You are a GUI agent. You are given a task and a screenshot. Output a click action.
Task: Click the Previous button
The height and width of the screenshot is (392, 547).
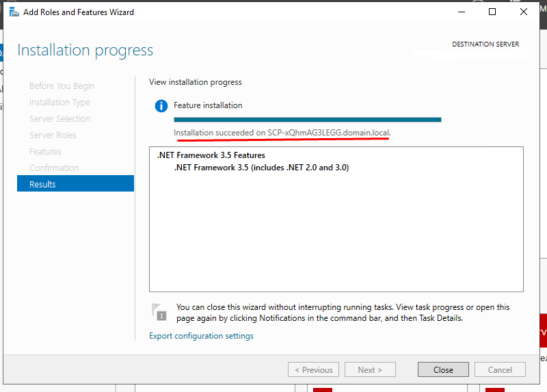tap(313, 369)
